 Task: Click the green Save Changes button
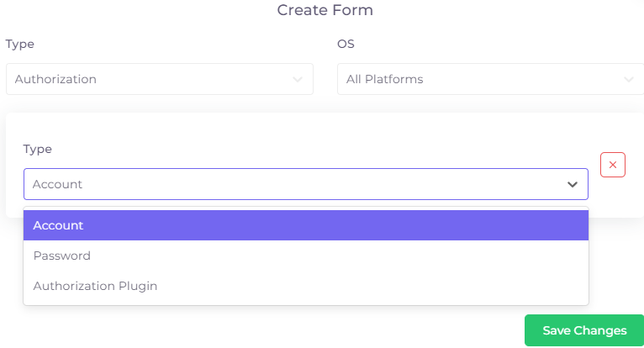tap(584, 330)
